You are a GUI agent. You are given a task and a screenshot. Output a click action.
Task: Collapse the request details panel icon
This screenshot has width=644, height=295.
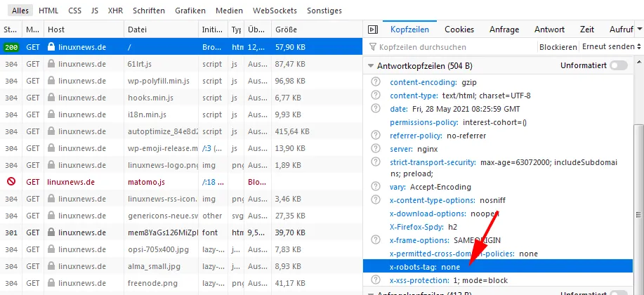click(x=372, y=29)
